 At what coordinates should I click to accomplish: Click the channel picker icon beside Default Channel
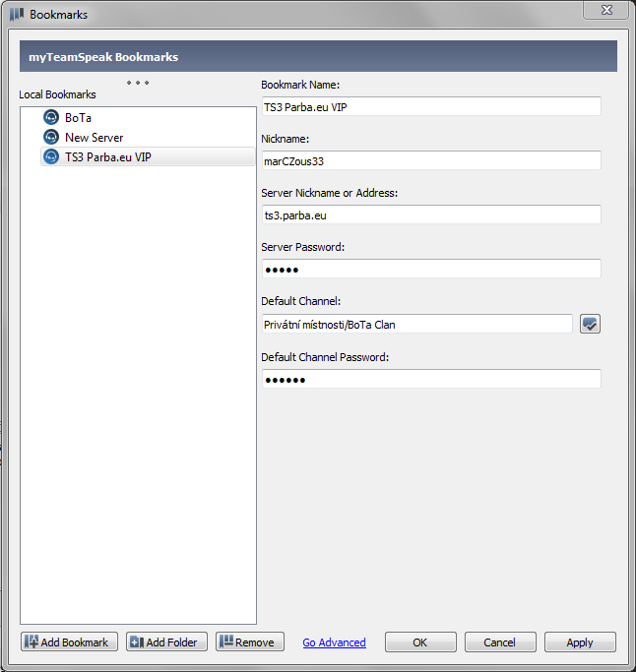click(590, 324)
